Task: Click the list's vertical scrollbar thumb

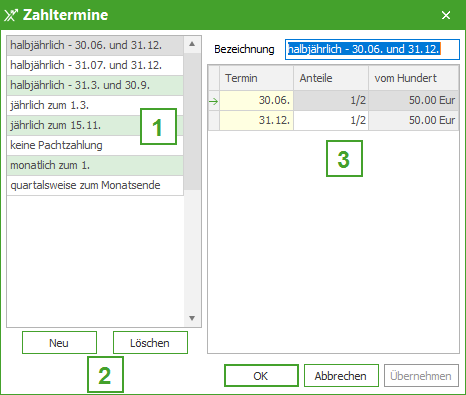Action: [x=192, y=121]
